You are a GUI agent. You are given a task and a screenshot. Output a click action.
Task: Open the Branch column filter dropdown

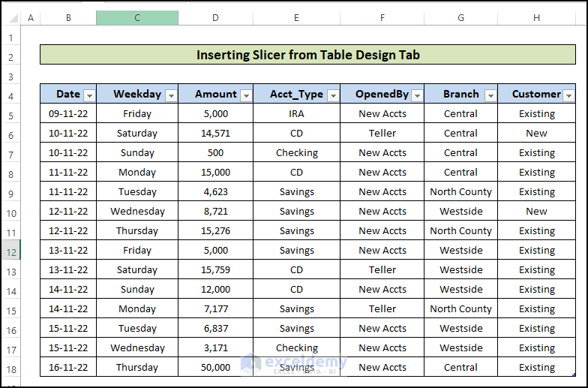[x=490, y=95]
